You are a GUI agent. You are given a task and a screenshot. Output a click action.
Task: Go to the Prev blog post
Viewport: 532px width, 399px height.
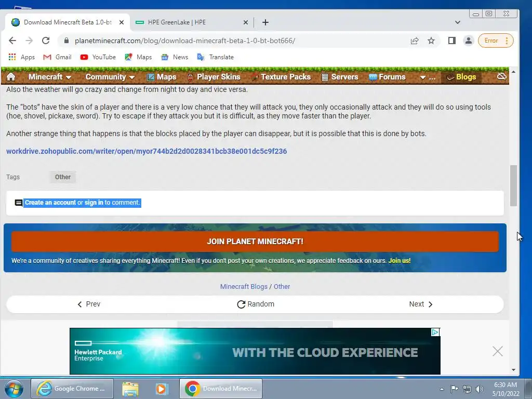tap(89, 304)
